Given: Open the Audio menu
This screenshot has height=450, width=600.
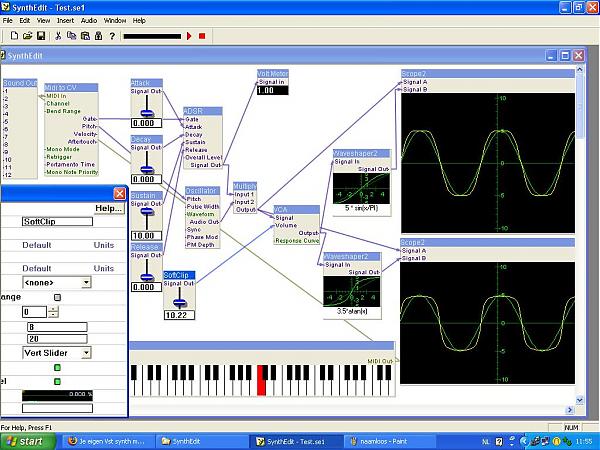Looking at the screenshot, I should (x=89, y=21).
